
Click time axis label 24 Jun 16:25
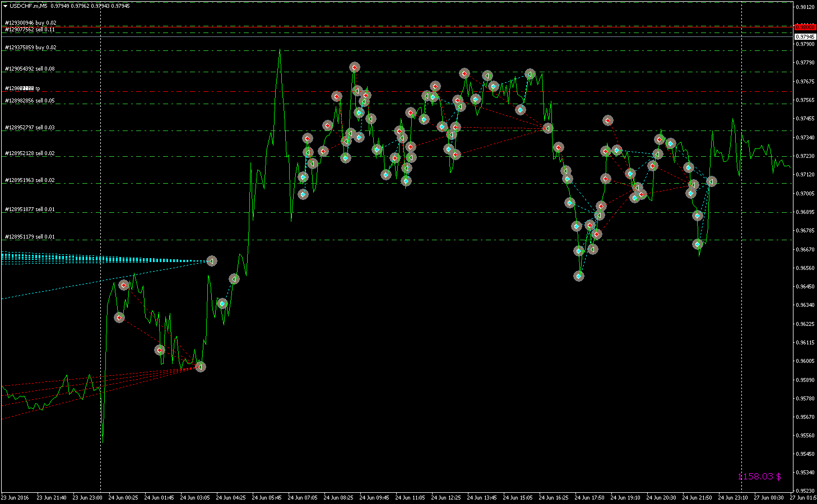554,497
